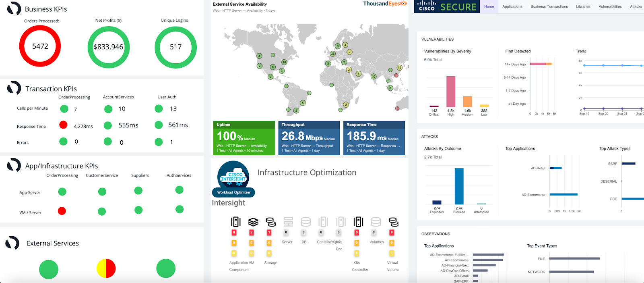Image resolution: width=644 pixels, height=283 pixels.
Task: Click the Cisco Intersight Workload Optimizer logo
Action: pos(233,179)
